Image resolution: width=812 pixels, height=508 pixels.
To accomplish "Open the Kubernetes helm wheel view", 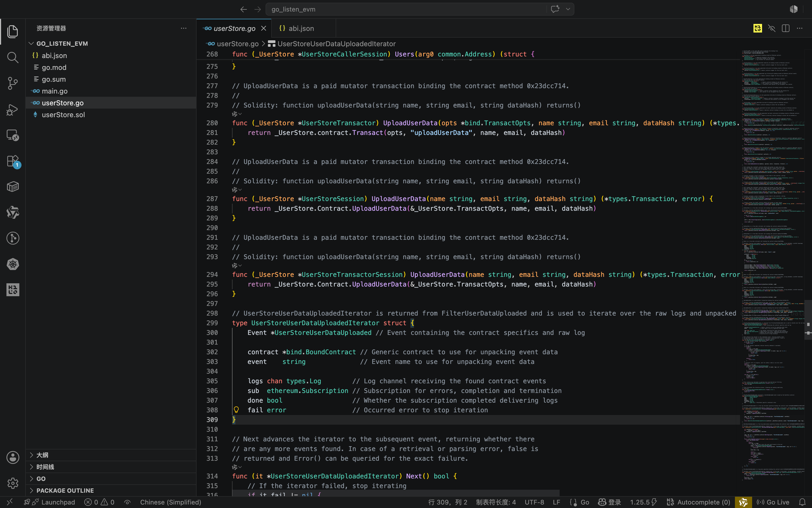I will point(13,264).
